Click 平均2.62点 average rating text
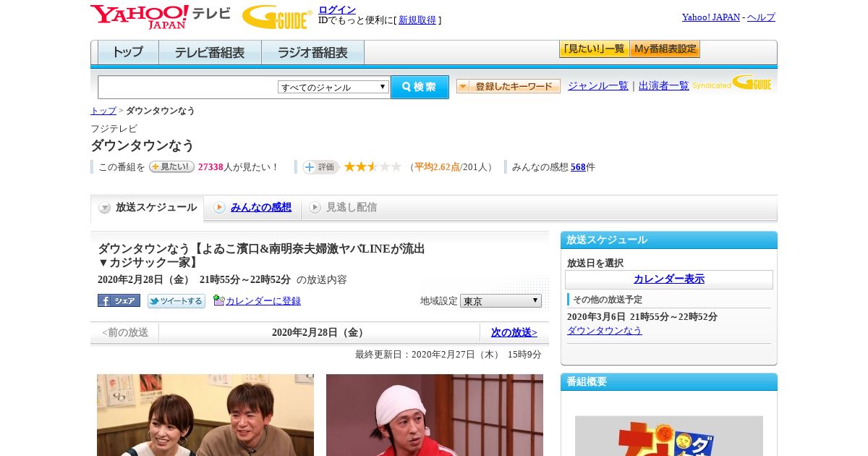868x456 pixels. coord(437,167)
